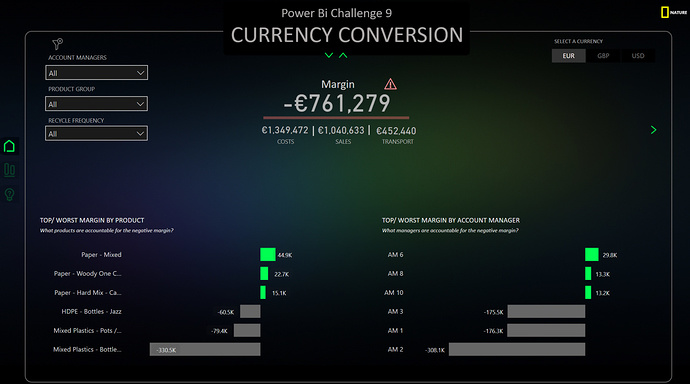Click the green up chevron under title
The width and height of the screenshot is (690, 384).
343,55
